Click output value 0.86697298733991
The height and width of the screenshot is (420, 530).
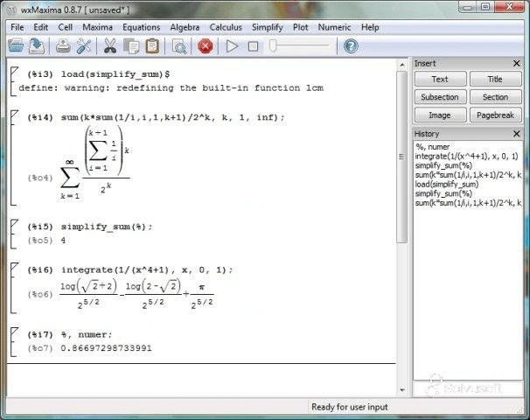point(106,348)
